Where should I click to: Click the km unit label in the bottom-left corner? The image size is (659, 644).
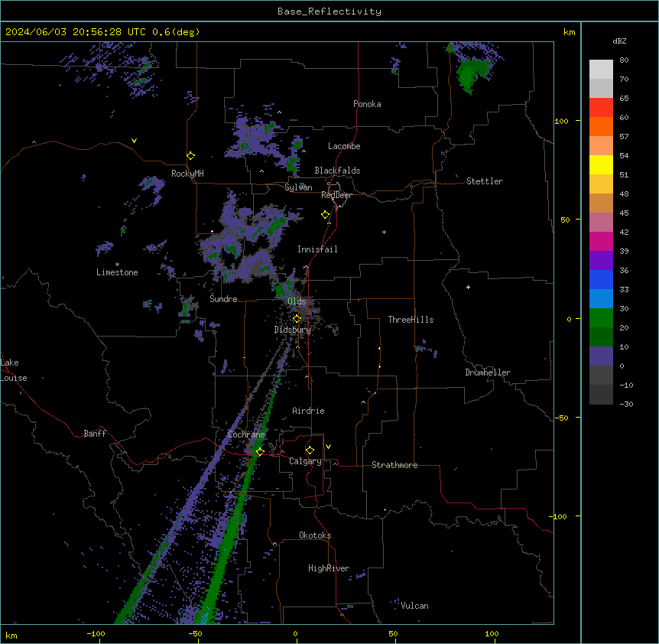click(x=11, y=635)
